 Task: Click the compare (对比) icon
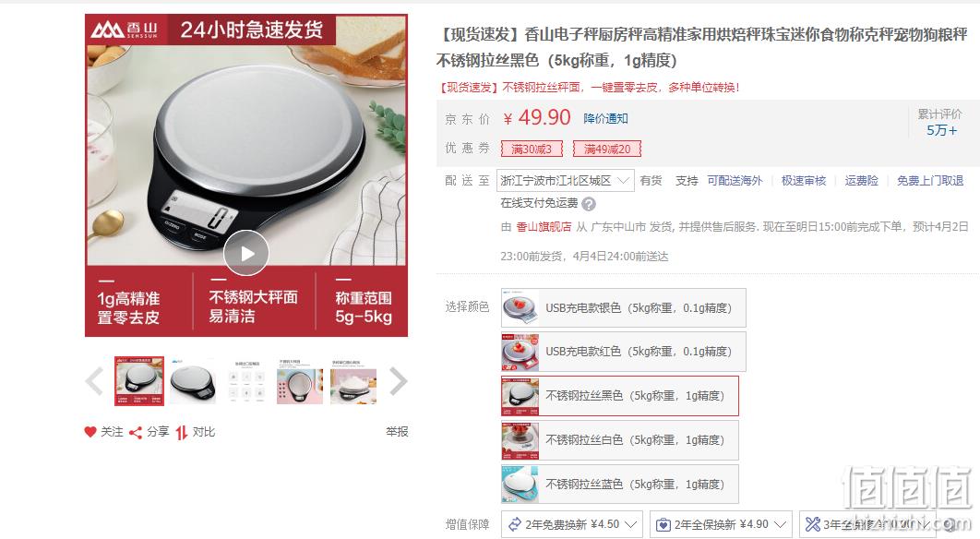tap(181, 432)
